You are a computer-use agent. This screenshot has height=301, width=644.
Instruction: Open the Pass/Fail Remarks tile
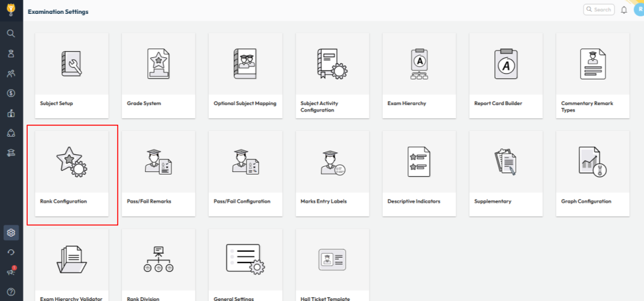158,173
